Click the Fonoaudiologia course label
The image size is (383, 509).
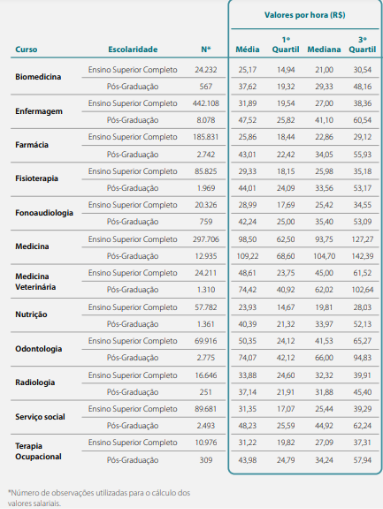(44, 213)
